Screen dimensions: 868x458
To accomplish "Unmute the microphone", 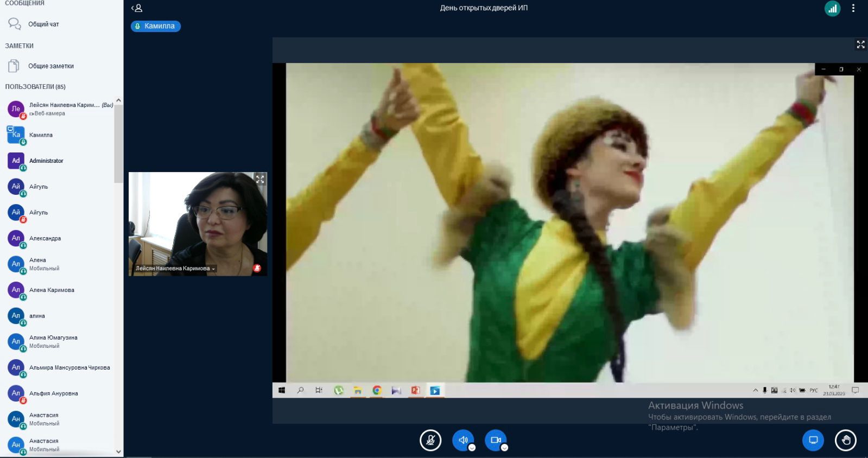I will [430, 440].
